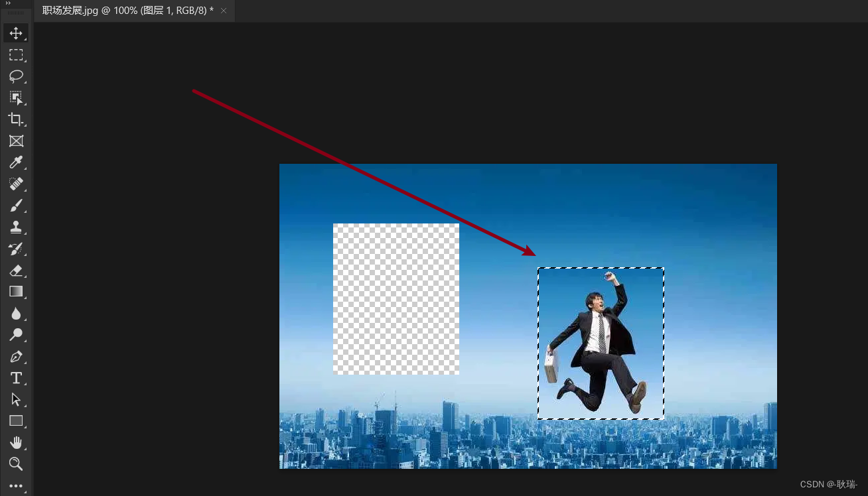
Task: Choose the Eyedropper tool
Action: (x=16, y=162)
